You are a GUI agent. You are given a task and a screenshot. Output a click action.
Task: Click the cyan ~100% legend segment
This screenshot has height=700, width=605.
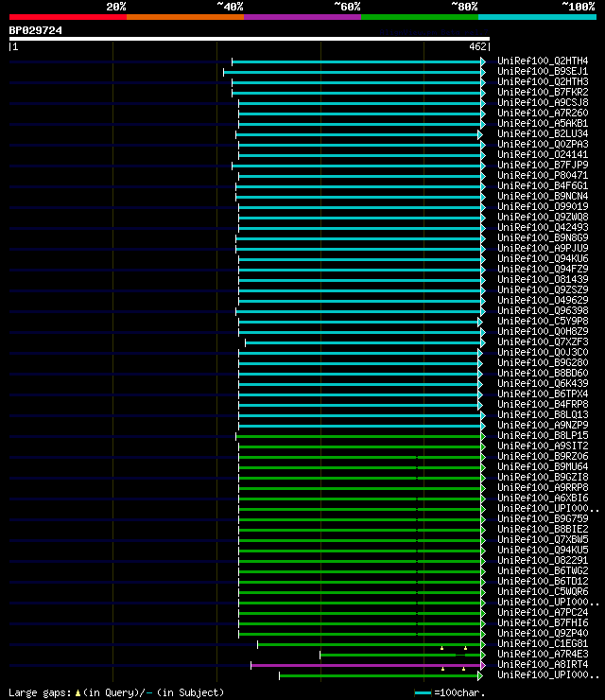pyautogui.click(x=537, y=17)
